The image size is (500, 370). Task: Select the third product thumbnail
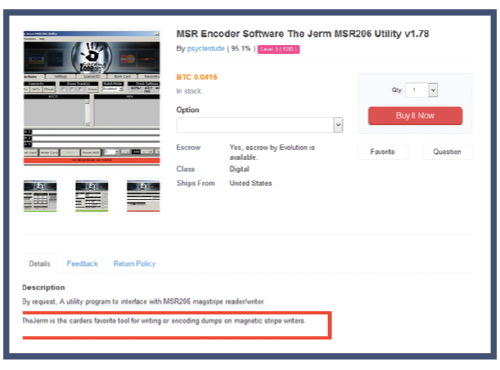143,196
